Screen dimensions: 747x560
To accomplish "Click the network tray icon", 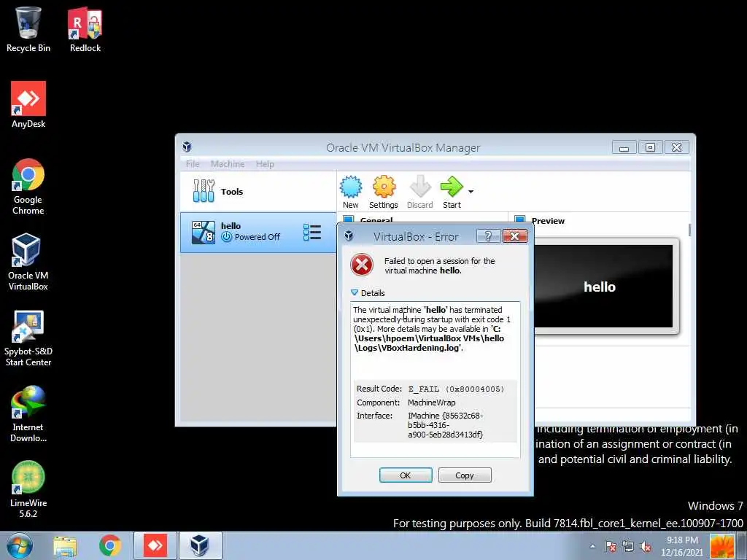I will [x=628, y=546].
